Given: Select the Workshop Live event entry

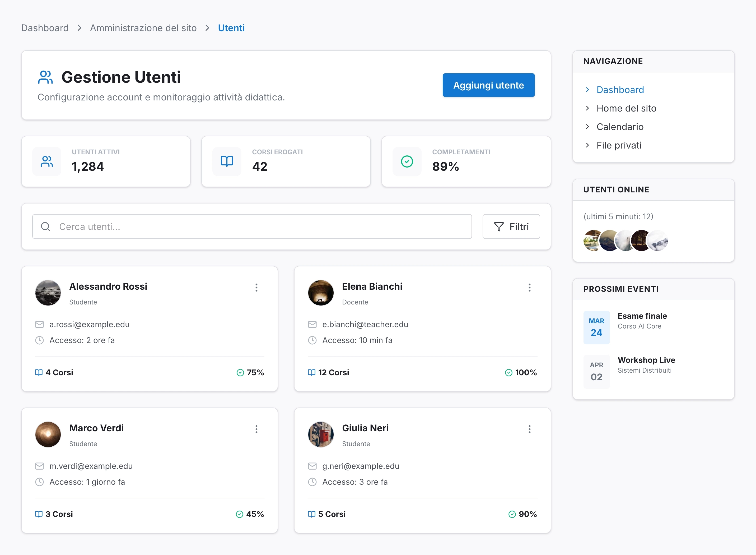Looking at the screenshot, I should click(646, 360).
